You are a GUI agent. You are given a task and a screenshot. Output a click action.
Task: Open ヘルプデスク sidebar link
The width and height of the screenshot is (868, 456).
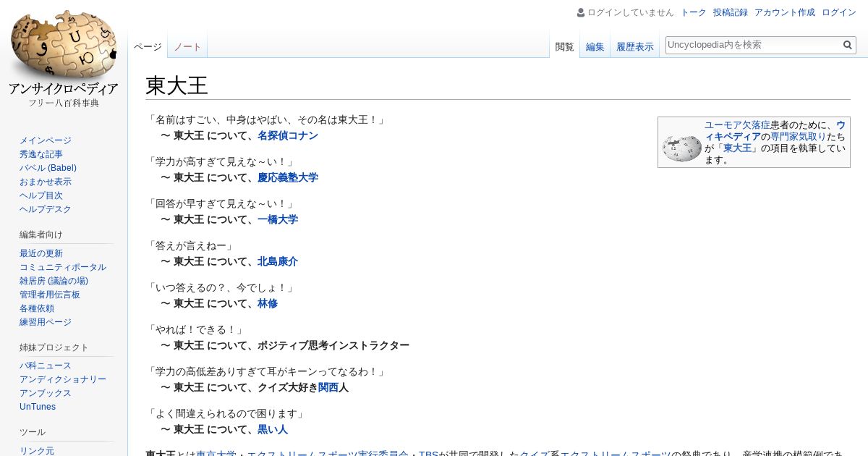[x=46, y=209]
